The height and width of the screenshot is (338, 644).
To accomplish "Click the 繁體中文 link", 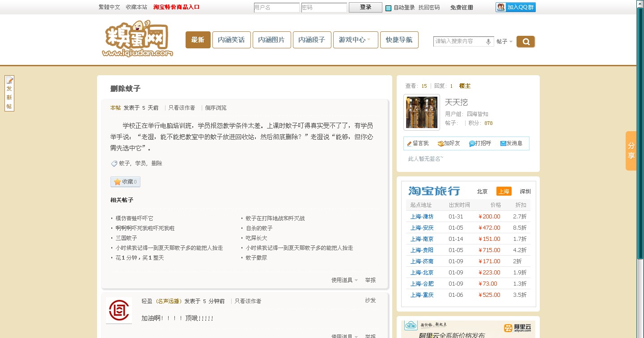I will [x=110, y=7].
